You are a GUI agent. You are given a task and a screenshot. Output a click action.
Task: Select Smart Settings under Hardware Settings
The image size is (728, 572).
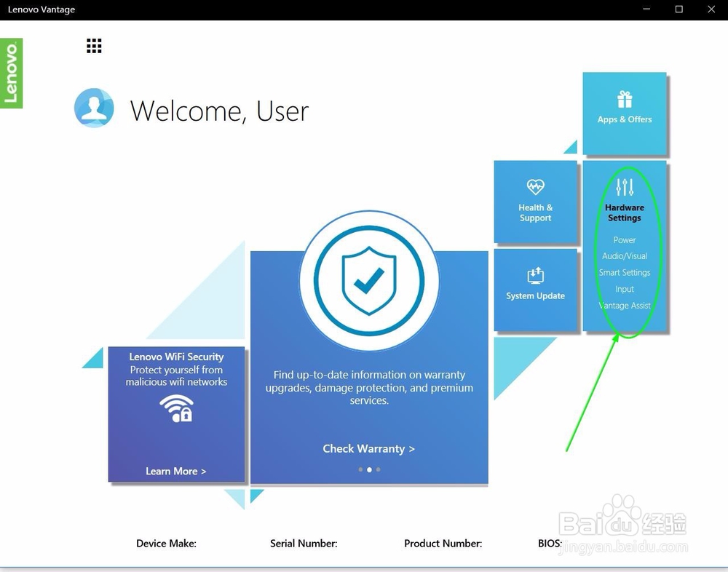tap(625, 272)
